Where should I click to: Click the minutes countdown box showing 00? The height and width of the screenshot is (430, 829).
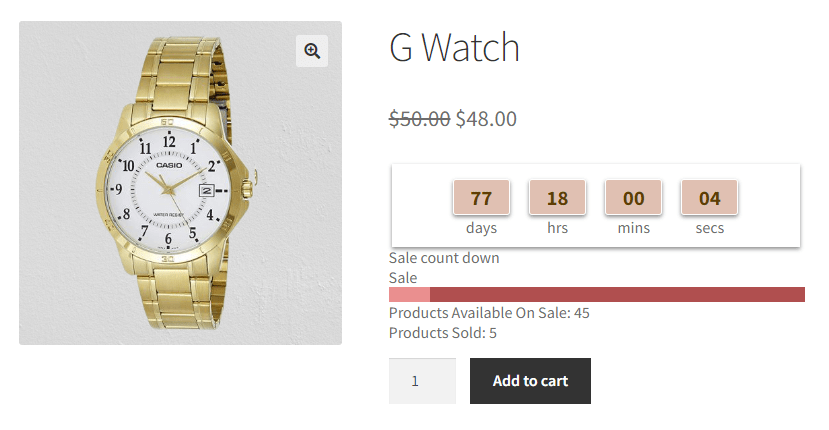tap(634, 198)
